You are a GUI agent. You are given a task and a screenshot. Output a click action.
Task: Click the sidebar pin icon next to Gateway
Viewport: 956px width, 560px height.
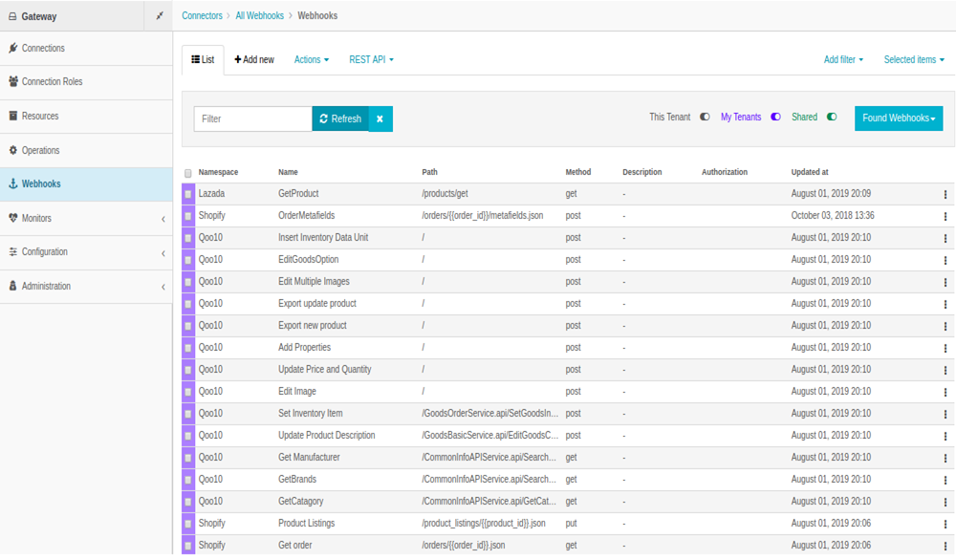[x=159, y=16]
